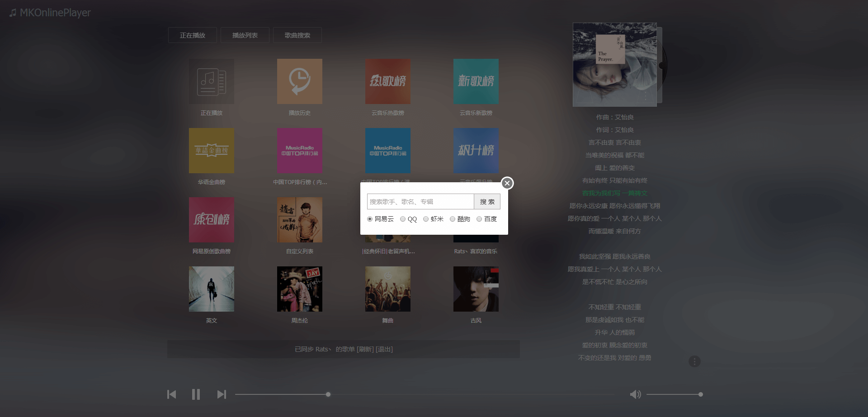Mute the volume speaker icon
868x417 pixels.
(635, 394)
